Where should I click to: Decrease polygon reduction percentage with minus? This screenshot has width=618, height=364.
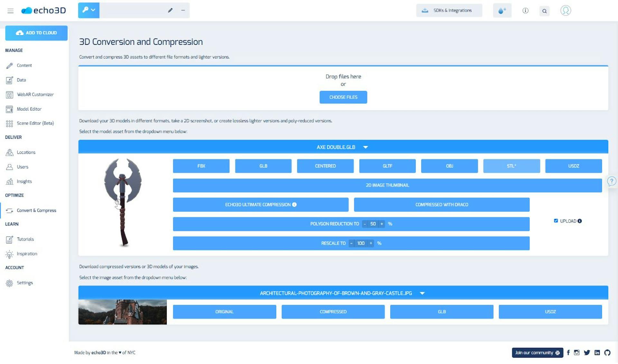365,224
